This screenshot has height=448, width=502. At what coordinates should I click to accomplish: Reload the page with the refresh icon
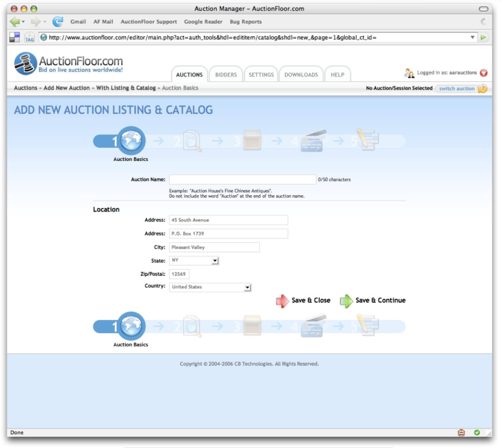pos(58,22)
